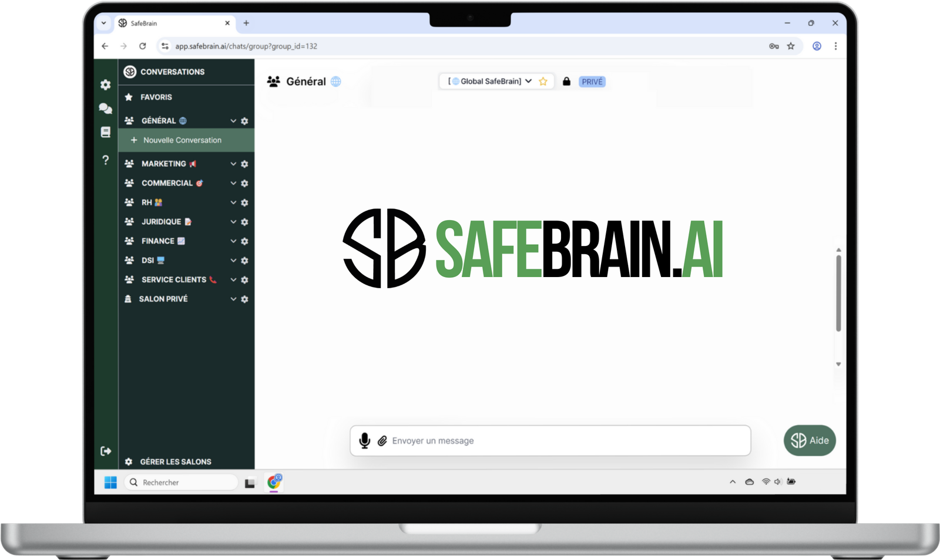The width and height of the screenshot is (940, 560).
Task: Click the paperclip attachment icon
Action: (x=382, y=441)
